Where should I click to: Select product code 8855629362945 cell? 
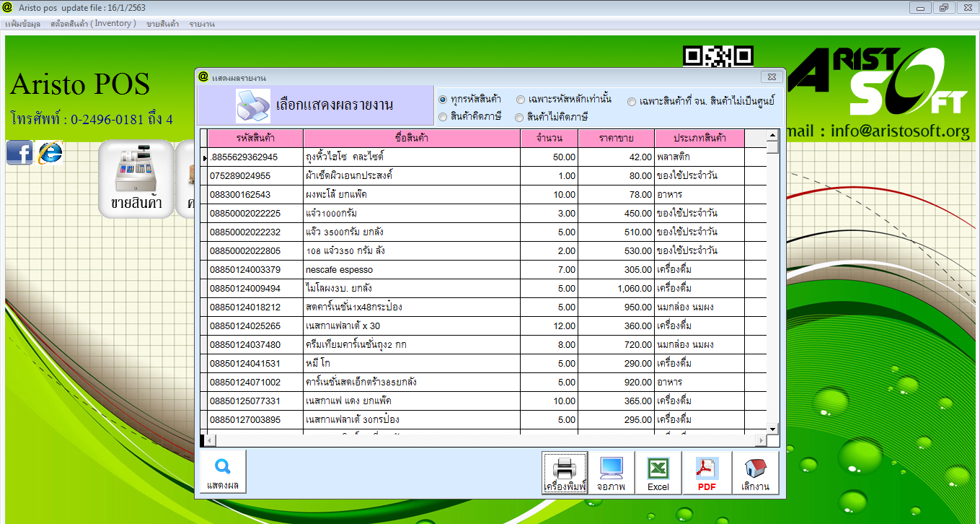(255, 157)
